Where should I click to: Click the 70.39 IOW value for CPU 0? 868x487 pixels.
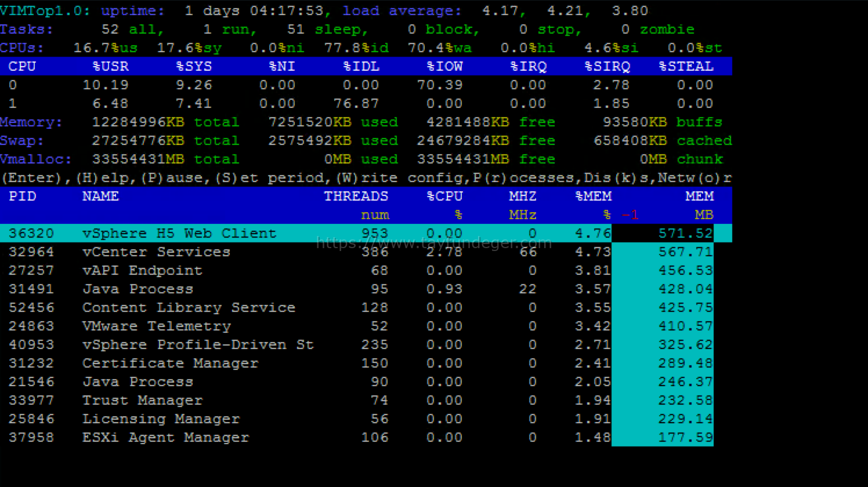pos(440,85)
